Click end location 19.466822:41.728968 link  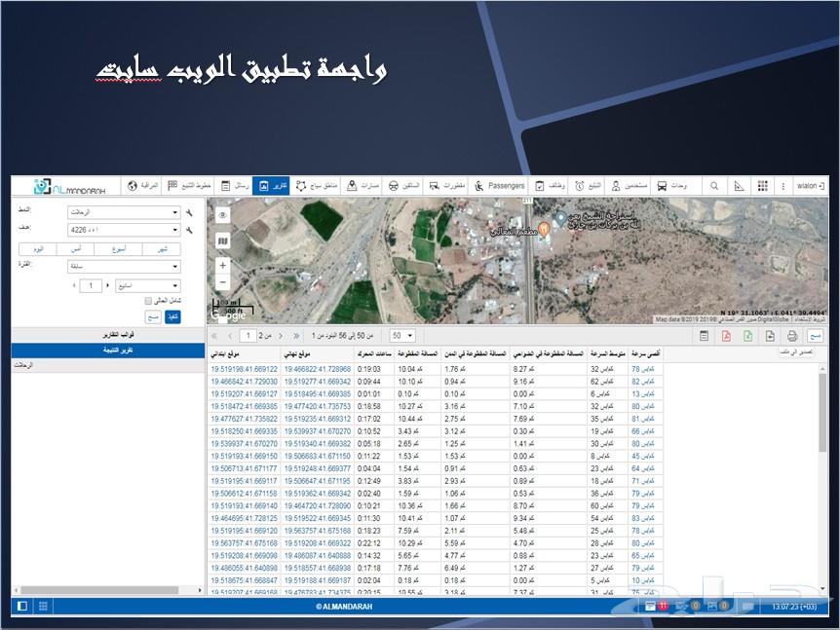point(318,369)
